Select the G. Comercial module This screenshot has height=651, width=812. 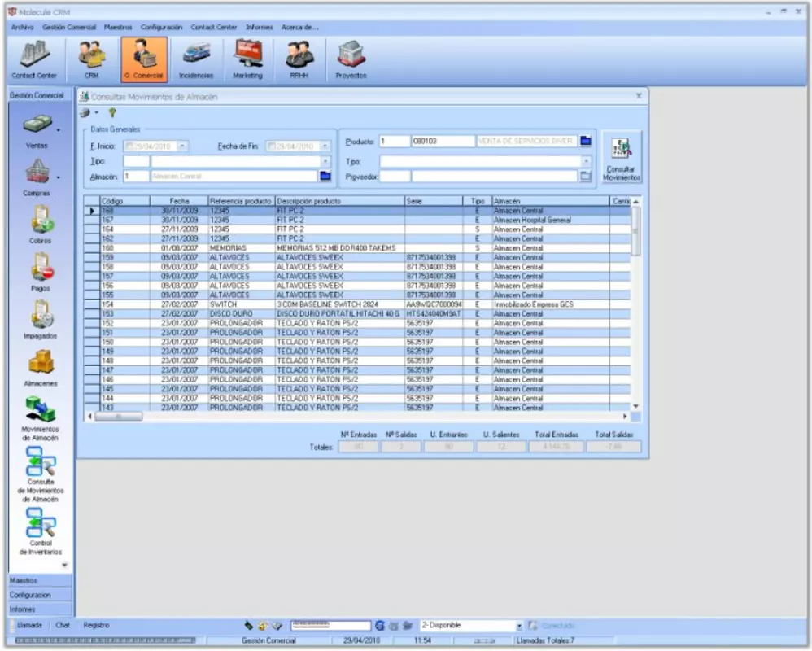coord(145,59)
